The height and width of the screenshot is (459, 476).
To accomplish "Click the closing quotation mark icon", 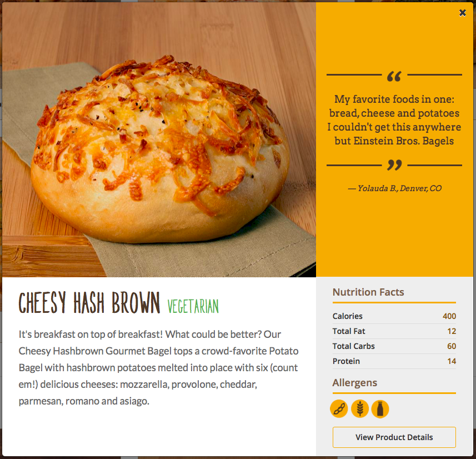I will click(394, 165).
